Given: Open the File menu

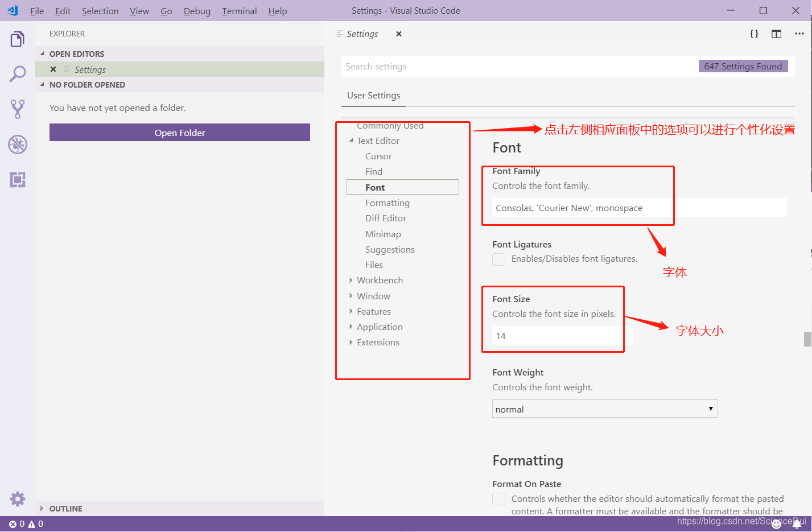Looking at the screenshot, I should tap(37, 11).
